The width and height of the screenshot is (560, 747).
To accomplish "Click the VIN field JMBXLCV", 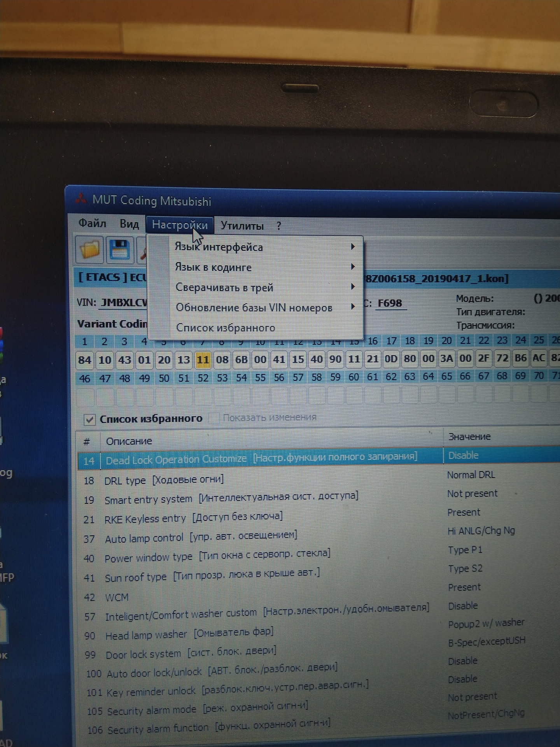I will 123,303.
